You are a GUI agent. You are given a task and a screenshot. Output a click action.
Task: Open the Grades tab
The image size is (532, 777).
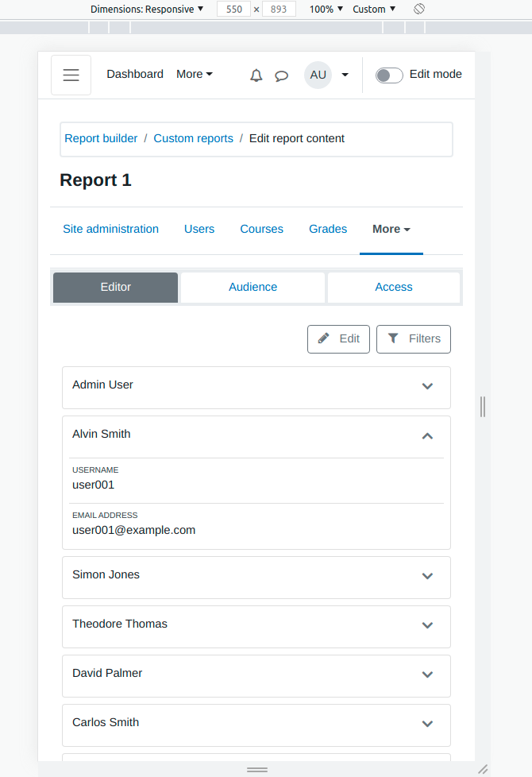(x=328, y=229)
